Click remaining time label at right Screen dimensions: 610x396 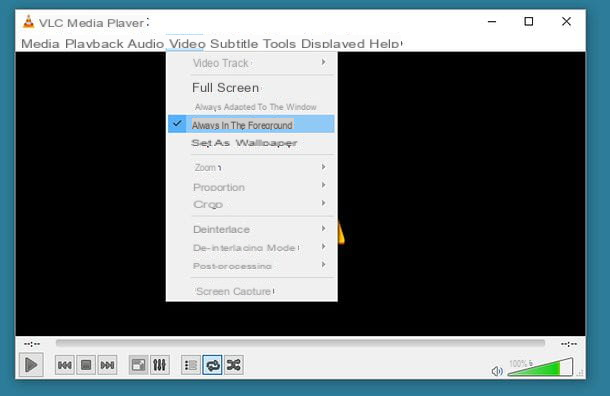569,344
